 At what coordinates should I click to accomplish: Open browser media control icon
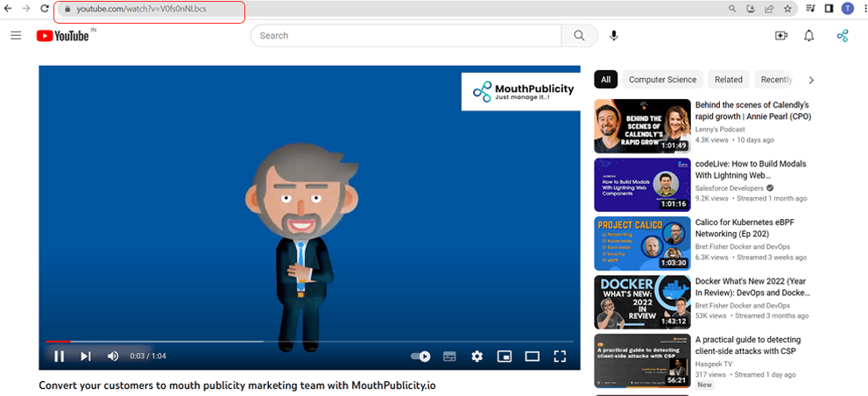point(810,9)
